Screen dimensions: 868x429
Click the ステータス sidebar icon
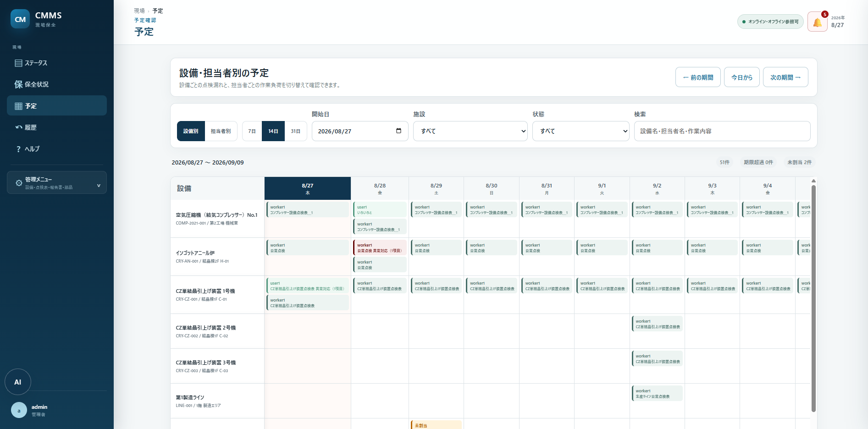click(18, 63)
